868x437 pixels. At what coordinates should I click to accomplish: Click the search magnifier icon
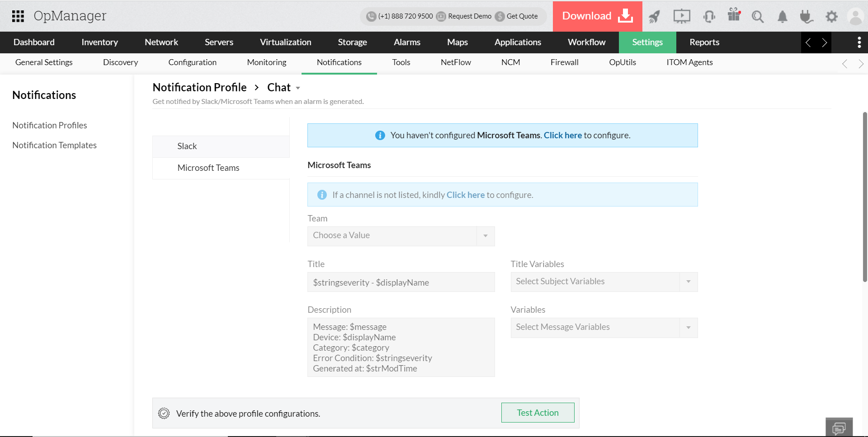click(758, 17)
